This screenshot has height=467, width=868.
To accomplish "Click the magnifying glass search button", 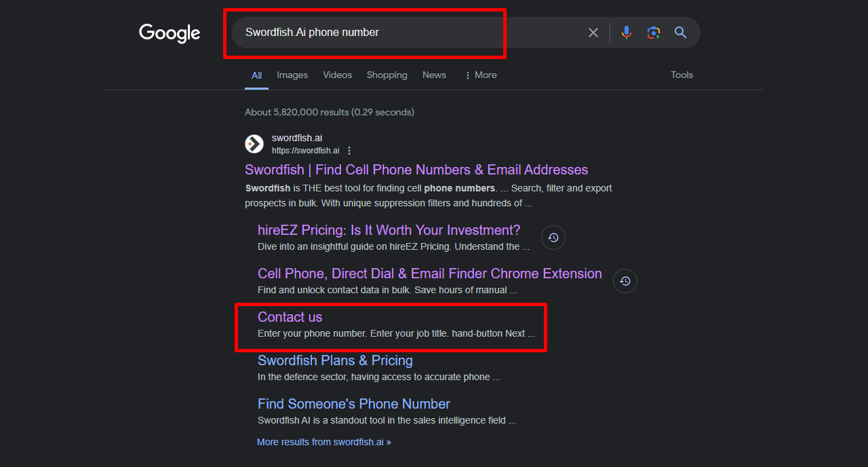I will tap(681, 33).
